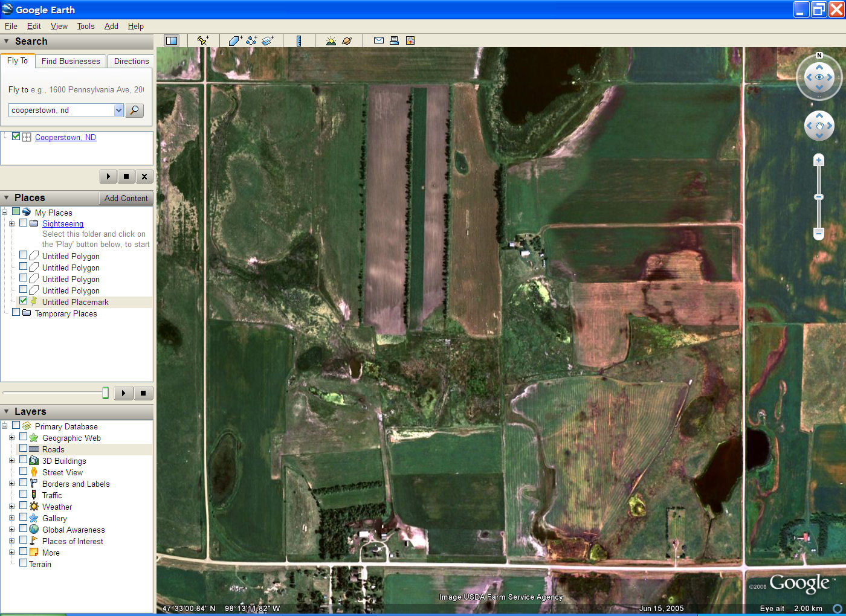
Task: Enable the Sightseeing folder checkbox
Action: 23,223
